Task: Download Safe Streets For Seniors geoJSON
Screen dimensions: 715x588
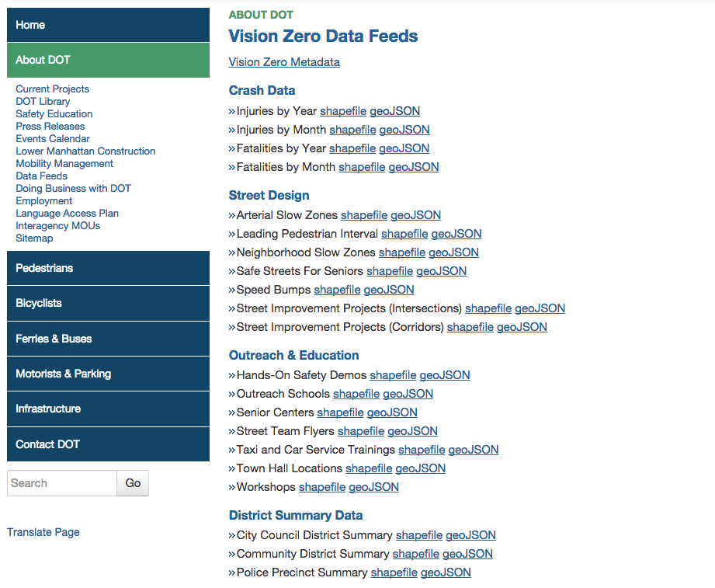Action: click(x=442, y=271)
